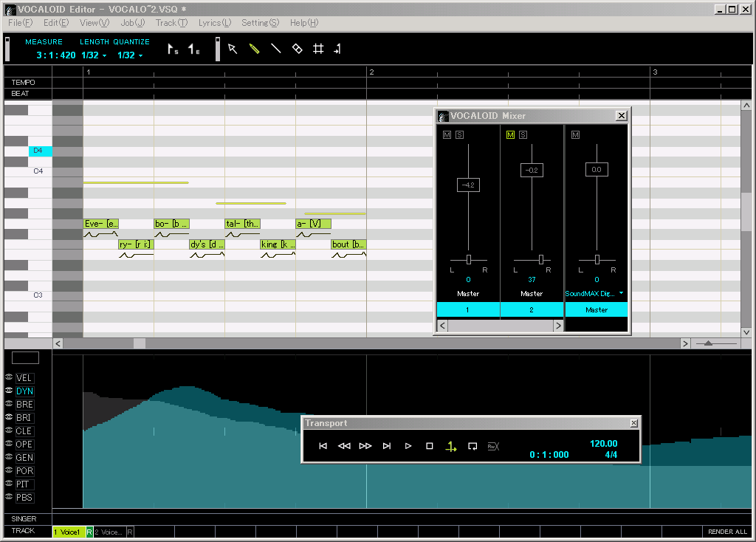The image size is (756, 542).
Task: Switch to the Voice1 track tab
Action: [x=70, y=532]
